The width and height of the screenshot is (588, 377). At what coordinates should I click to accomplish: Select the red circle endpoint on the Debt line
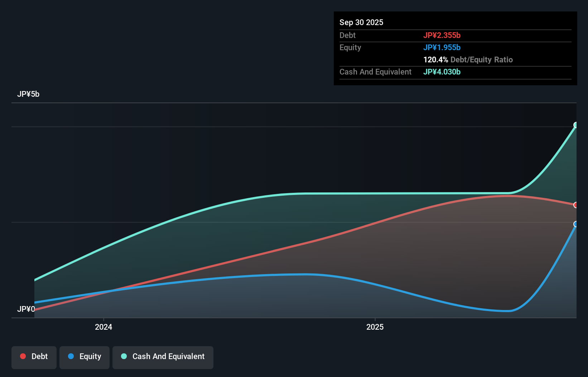pyautogui.click(x=575, y=205)
